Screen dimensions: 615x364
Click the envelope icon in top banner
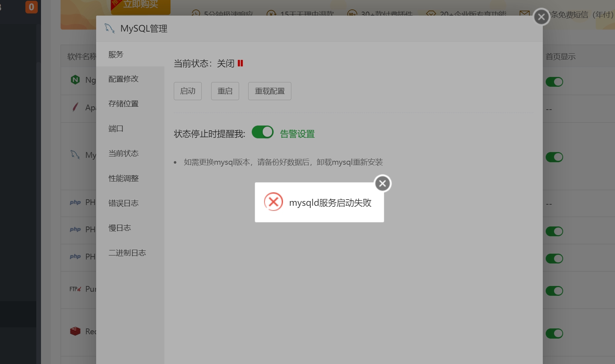click(x=525, y=14)
